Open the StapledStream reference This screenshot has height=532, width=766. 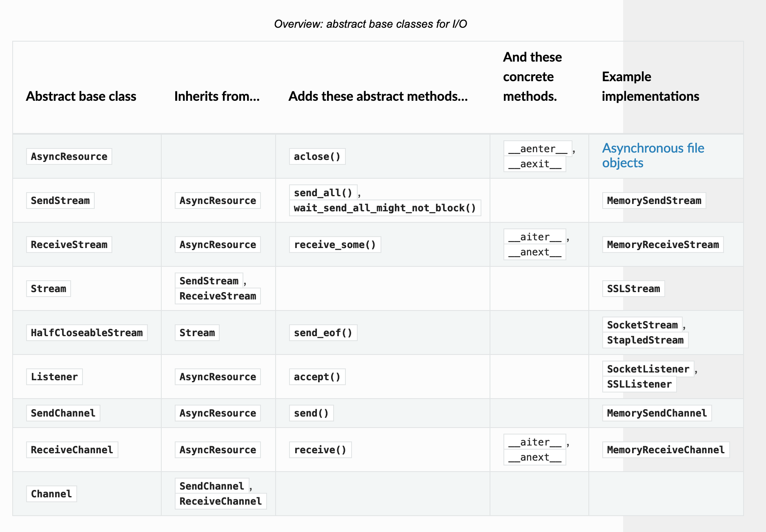(x=645, y=340)
